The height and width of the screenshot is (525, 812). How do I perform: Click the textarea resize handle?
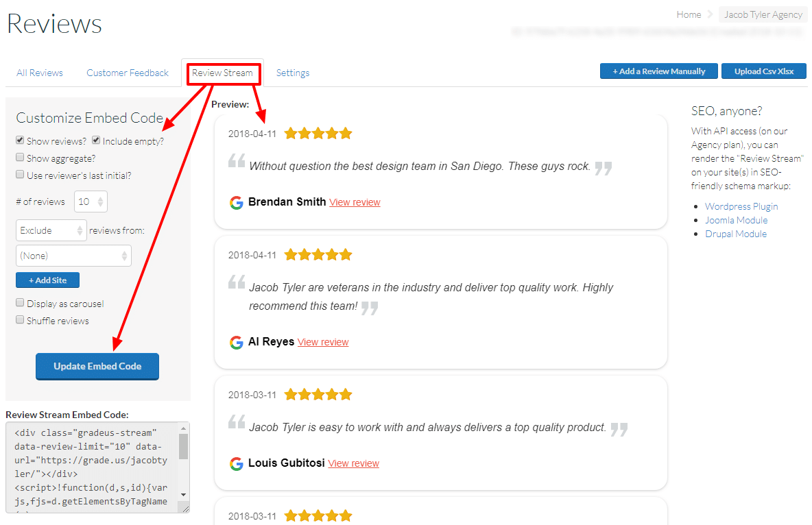(185, 509)
